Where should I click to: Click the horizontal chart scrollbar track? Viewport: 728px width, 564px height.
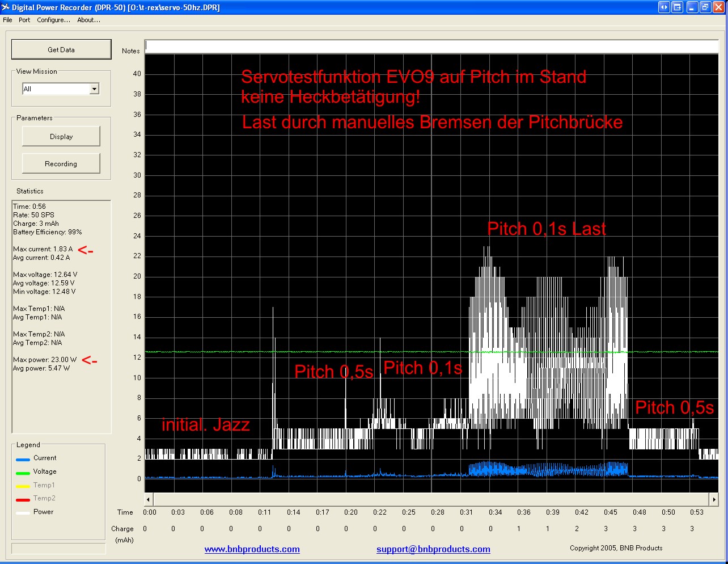tap(431, 499)
